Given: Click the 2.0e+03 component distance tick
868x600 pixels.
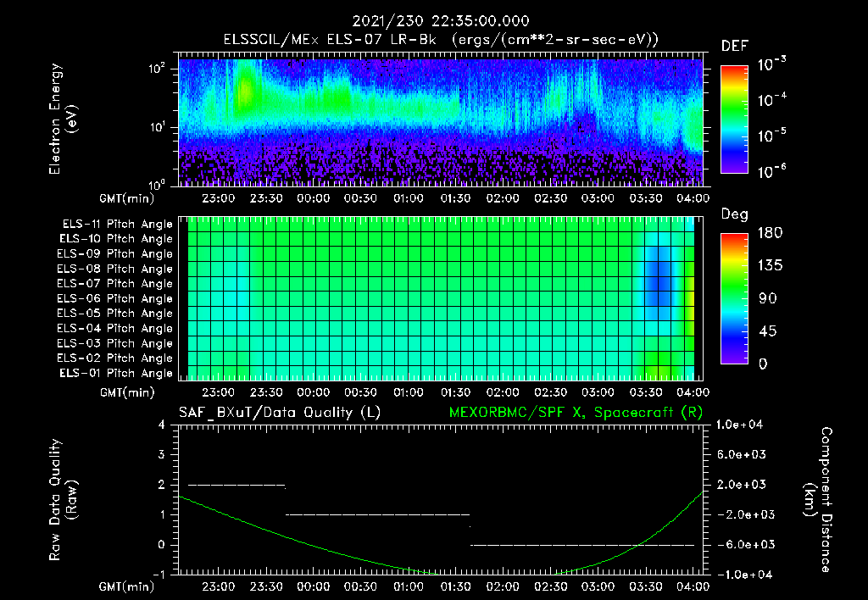Looking at the screenshot, I should coord(742,484).
